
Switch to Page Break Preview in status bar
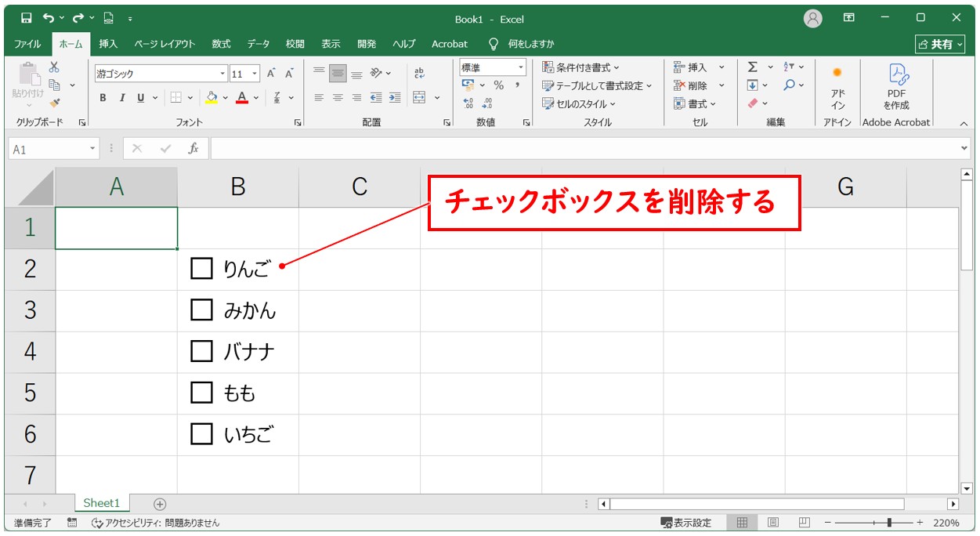(805, 523)
